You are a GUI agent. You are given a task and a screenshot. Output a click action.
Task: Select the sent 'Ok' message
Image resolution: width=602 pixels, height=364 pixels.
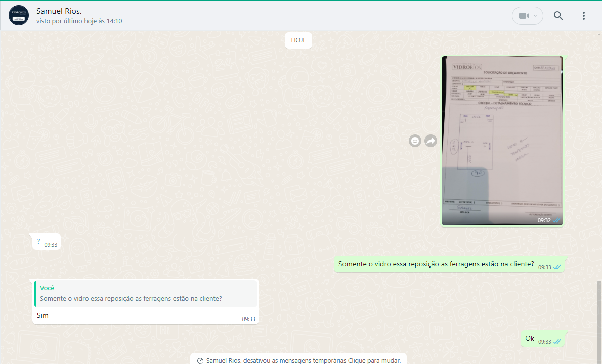[x=542, y=339]
